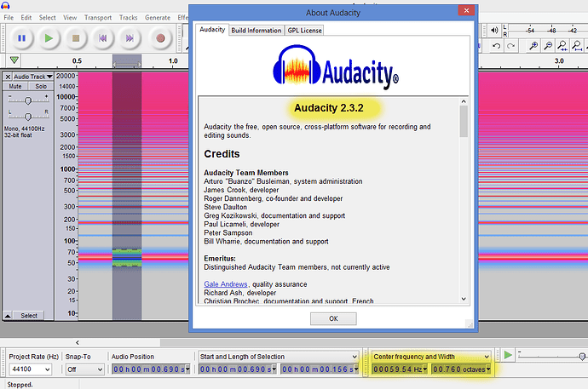This screenshot has height=389, width=588.
Task: Close the Audio Track with its X button
Action: pyautogui.click(x=8, y=77)
